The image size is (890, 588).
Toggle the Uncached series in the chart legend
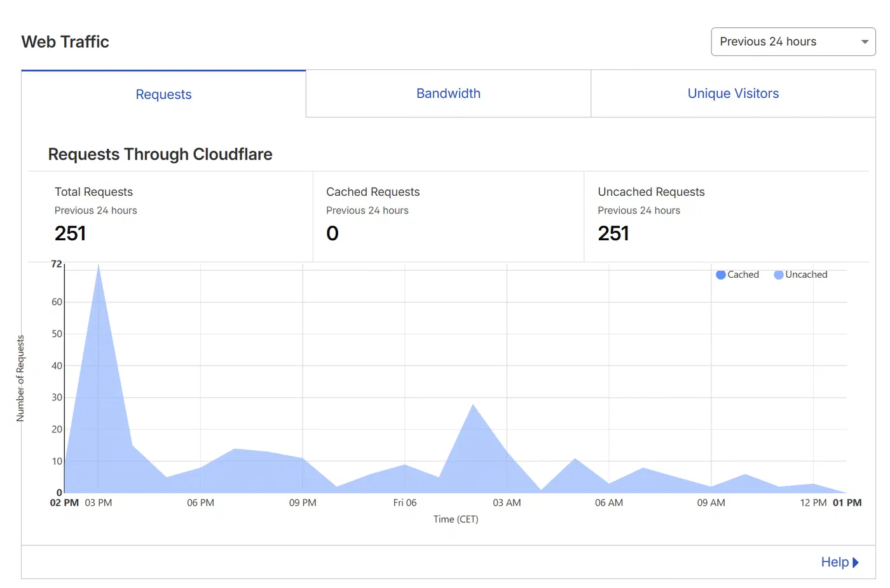coord(800,275)
